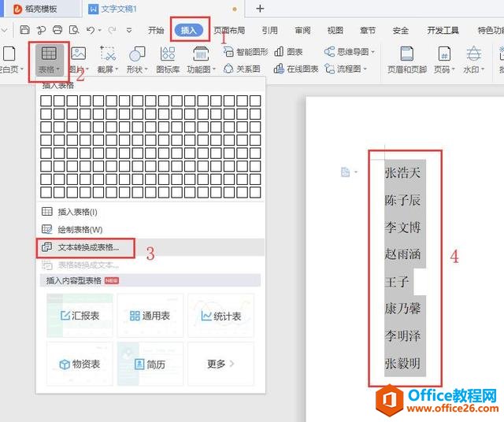Open the 形状 shapes tool
The height and width of the screenshot is (422, 504).
[137, 60]
